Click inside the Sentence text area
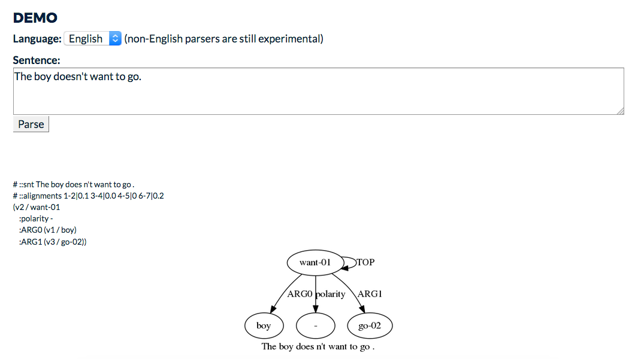The height and width of the screenshot is (359, 644). (318, 91)
